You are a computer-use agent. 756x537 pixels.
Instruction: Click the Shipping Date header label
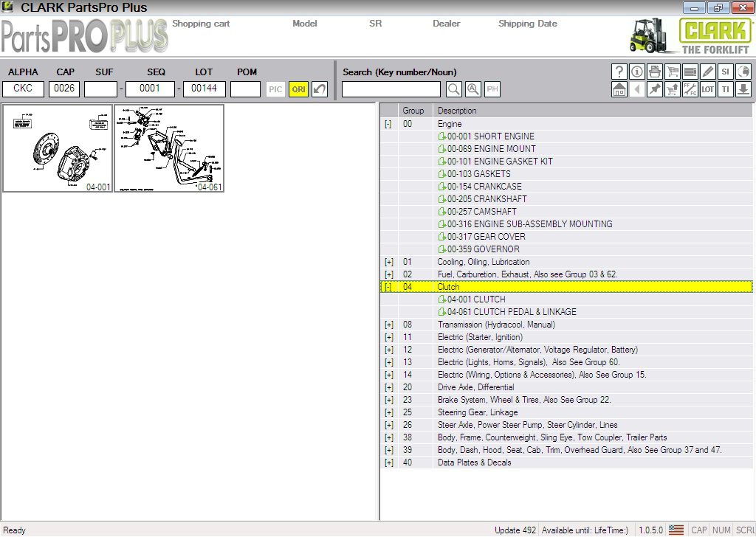(x=528, y=24)
